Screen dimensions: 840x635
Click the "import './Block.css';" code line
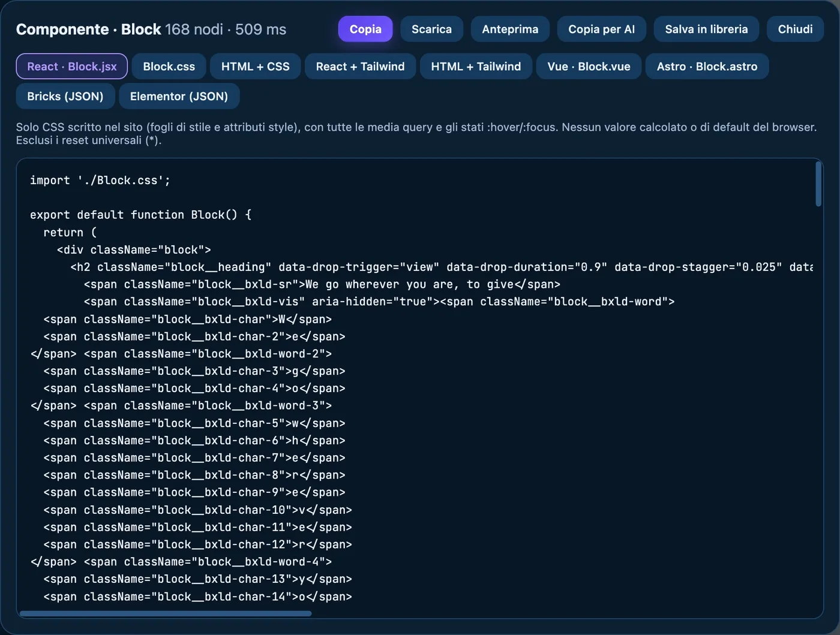pos(100,180)
